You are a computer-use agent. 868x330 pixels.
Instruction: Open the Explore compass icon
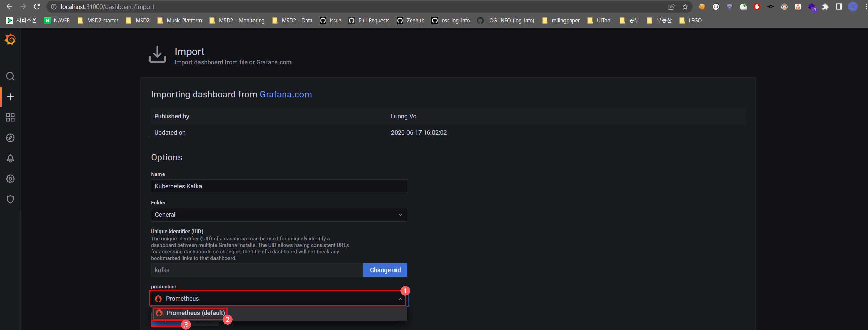click(10, 138)
